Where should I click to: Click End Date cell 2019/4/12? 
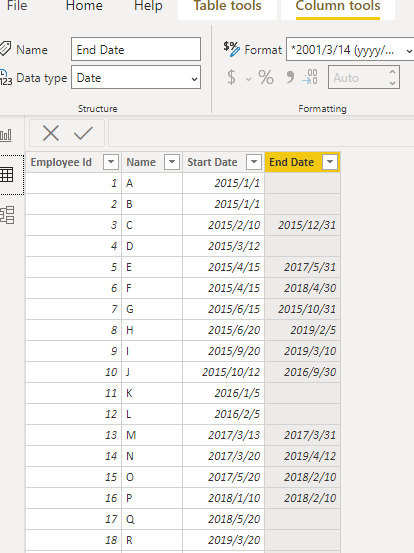303,456
